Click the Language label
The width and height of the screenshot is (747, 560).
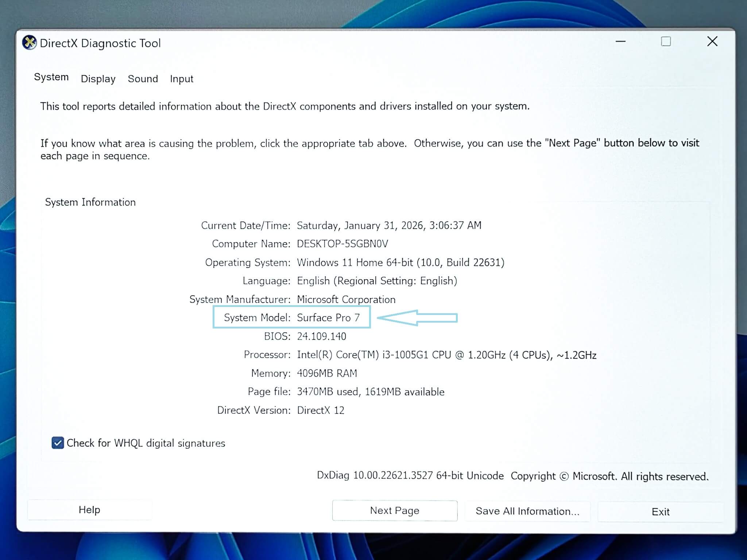267,281
